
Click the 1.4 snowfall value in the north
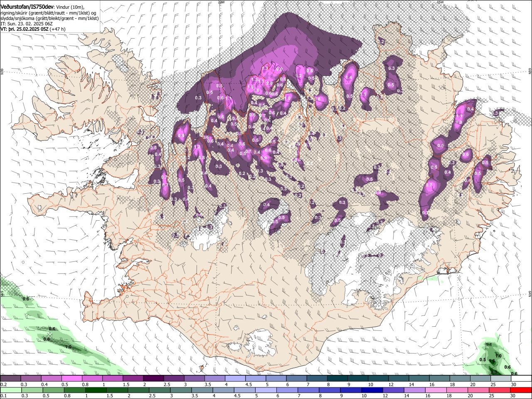(349, 78)
